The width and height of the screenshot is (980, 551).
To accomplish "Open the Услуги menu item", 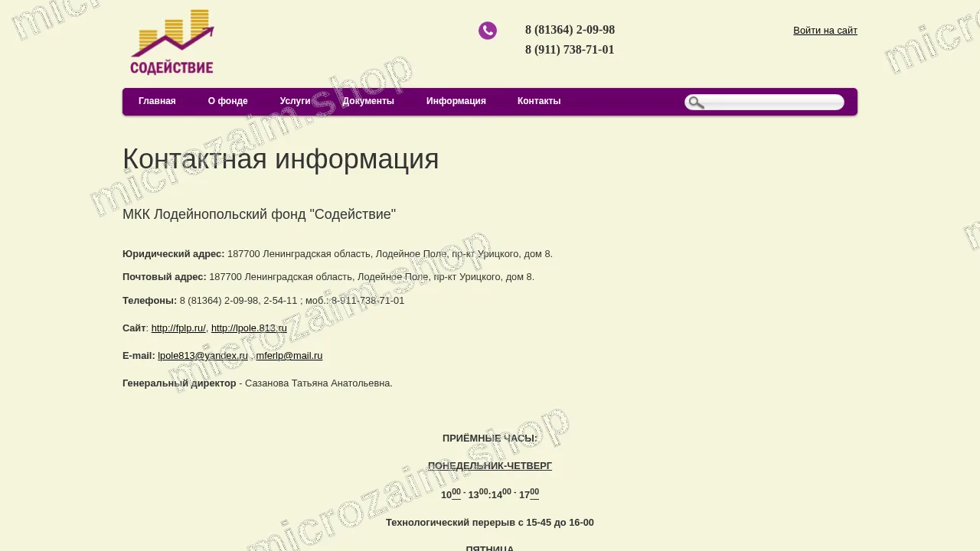I will click(296, 101).
